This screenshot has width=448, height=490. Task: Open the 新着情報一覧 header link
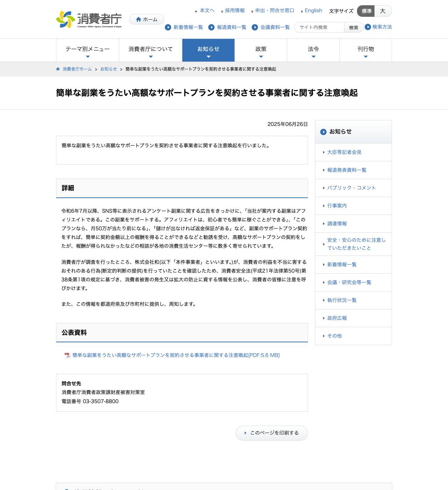(188, 27)
